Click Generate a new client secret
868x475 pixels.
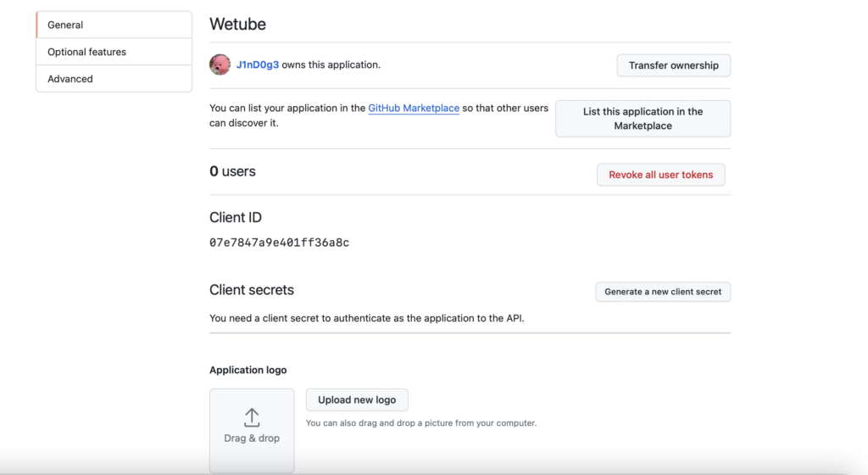click(x=663, y=292)
